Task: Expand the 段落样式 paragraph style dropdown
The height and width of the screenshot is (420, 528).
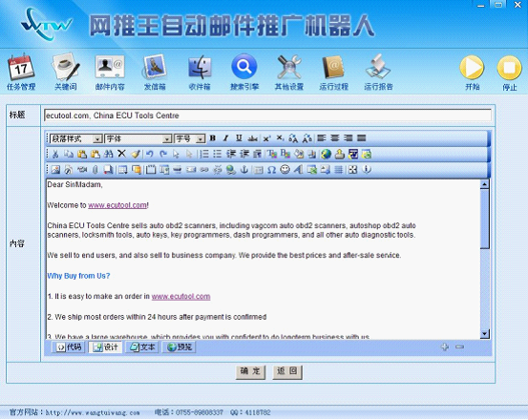Action: pyautogui.click(x=97, y=138)
